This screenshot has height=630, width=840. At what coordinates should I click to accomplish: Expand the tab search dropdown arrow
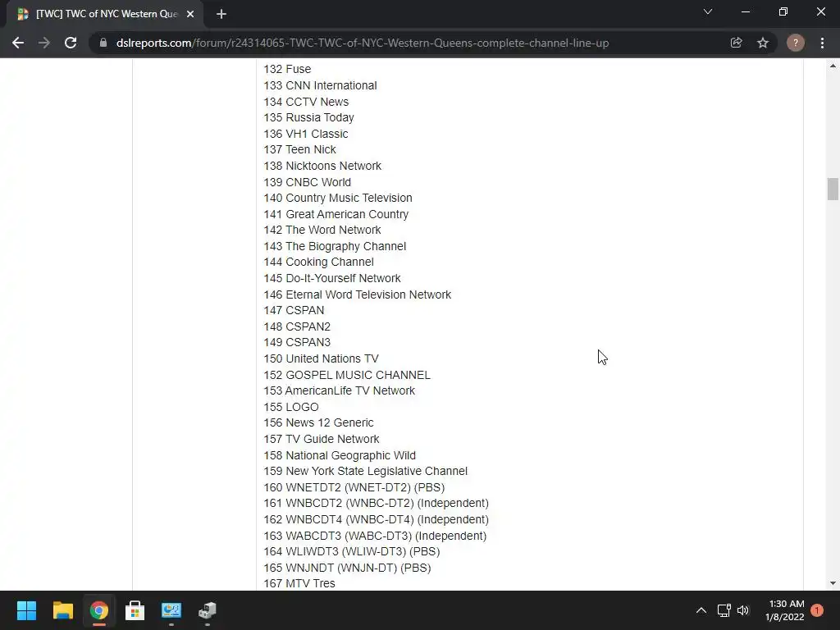click(708, 11)
